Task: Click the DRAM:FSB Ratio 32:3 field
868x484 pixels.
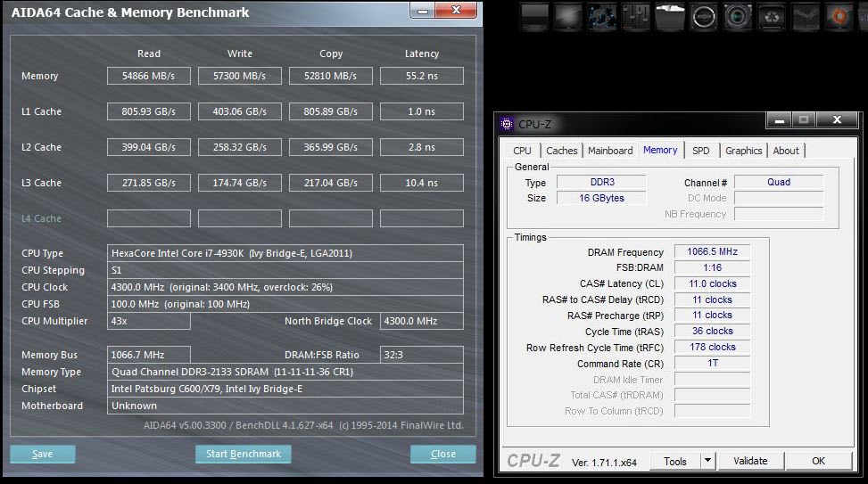Action: (x=422, y=355)
